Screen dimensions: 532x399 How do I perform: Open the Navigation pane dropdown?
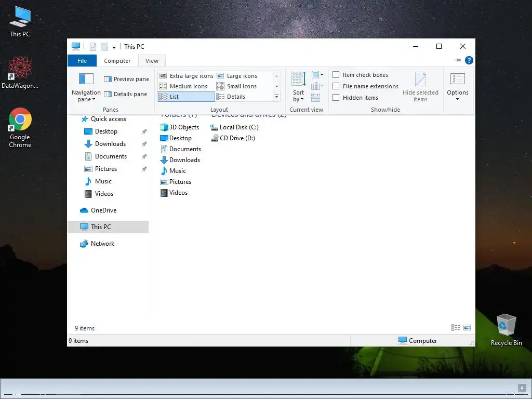pos(86,87)
